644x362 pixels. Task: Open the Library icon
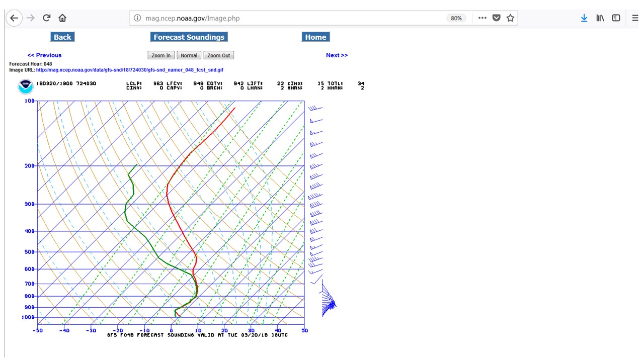[600, 18]
